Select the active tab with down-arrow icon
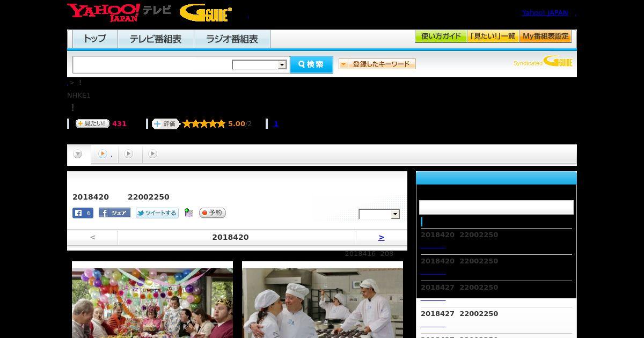 [x=79, y=155]
